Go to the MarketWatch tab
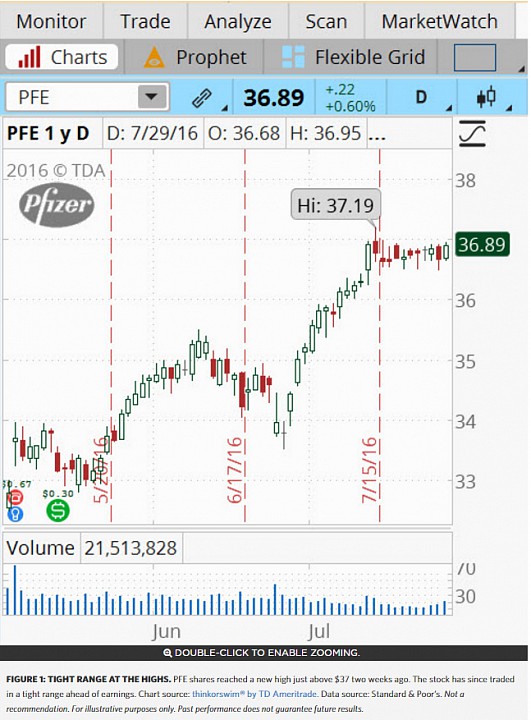 tap(440, 22)
